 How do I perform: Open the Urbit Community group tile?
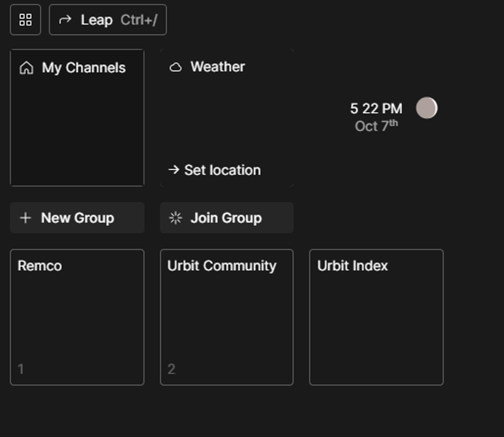tap(227, 318)
